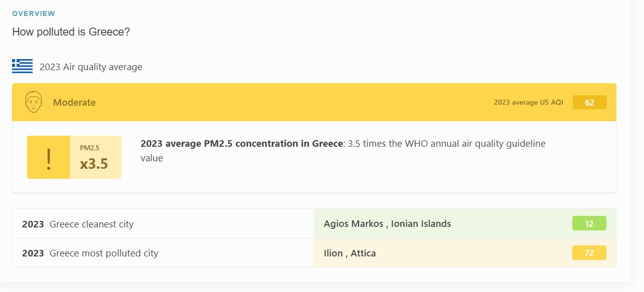This screenshot has height=292, width=644.
Task: Click the How polluted is Greece heading
Action: tap(71, 32)
